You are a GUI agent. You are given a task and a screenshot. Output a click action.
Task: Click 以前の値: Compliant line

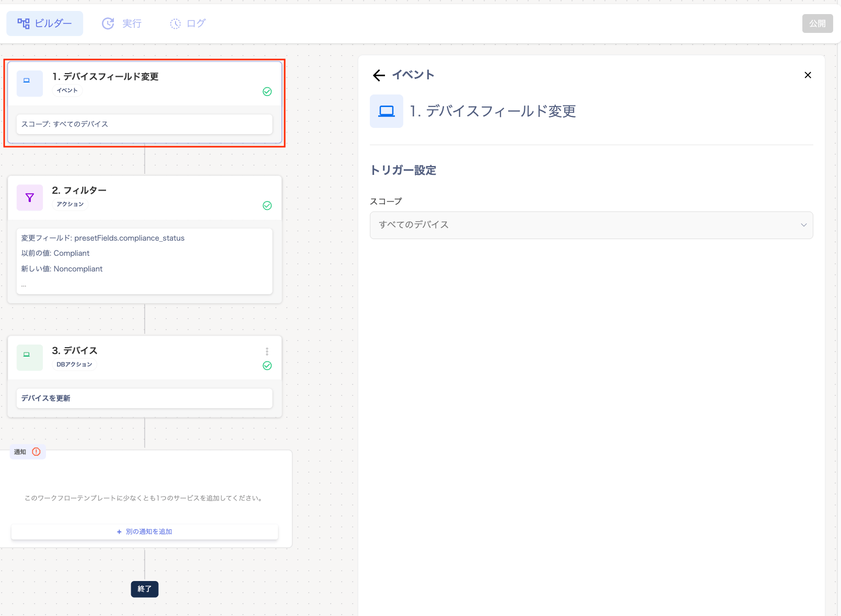tap(55, 253)
